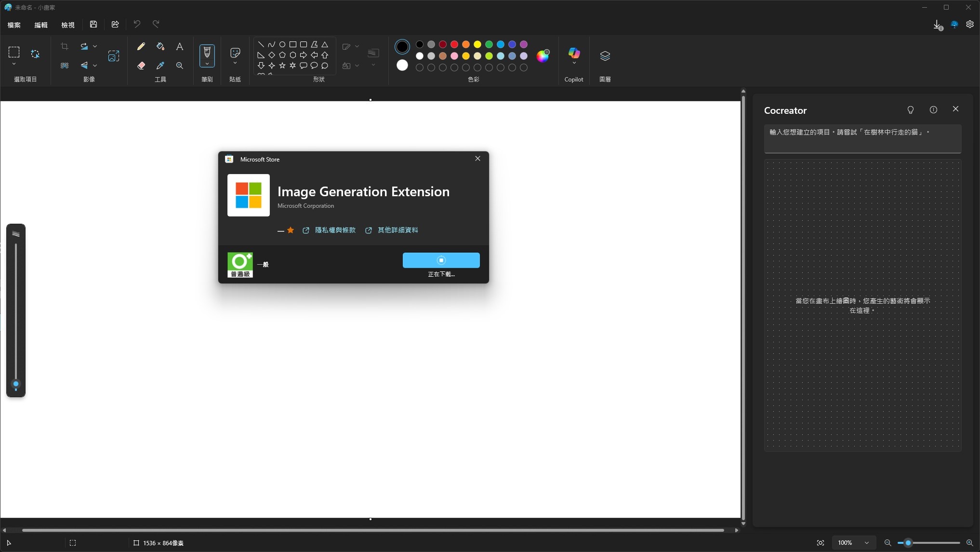The height and width of the screenshot is (552, 980).
Task: Expand the rotate options dropdown
Action: (95, 46)
